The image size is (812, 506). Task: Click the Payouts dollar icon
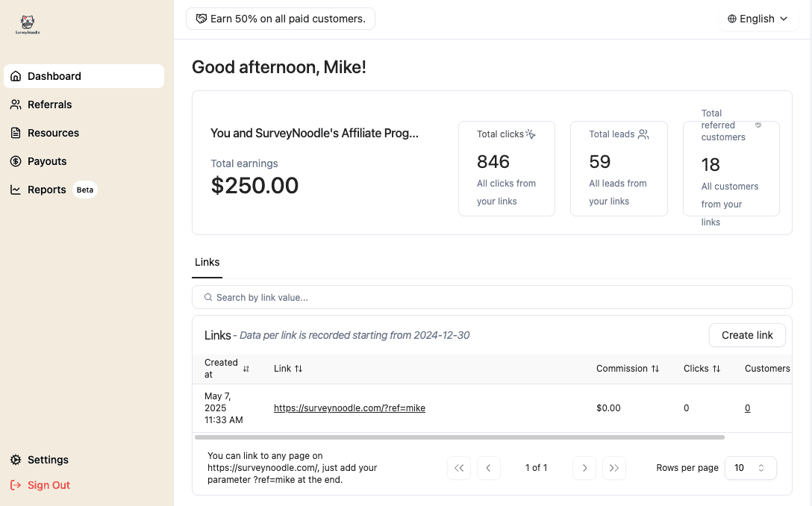[16, 161]
